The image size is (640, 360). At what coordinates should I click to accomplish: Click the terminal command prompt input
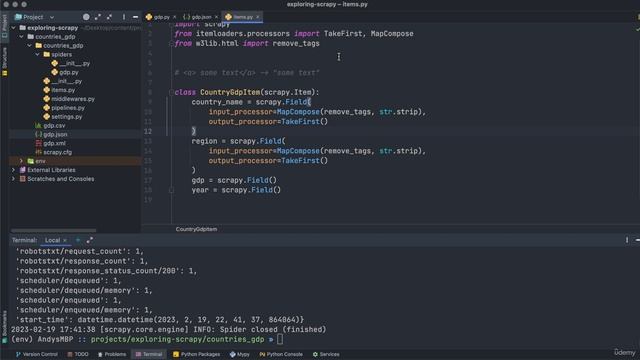280,339
